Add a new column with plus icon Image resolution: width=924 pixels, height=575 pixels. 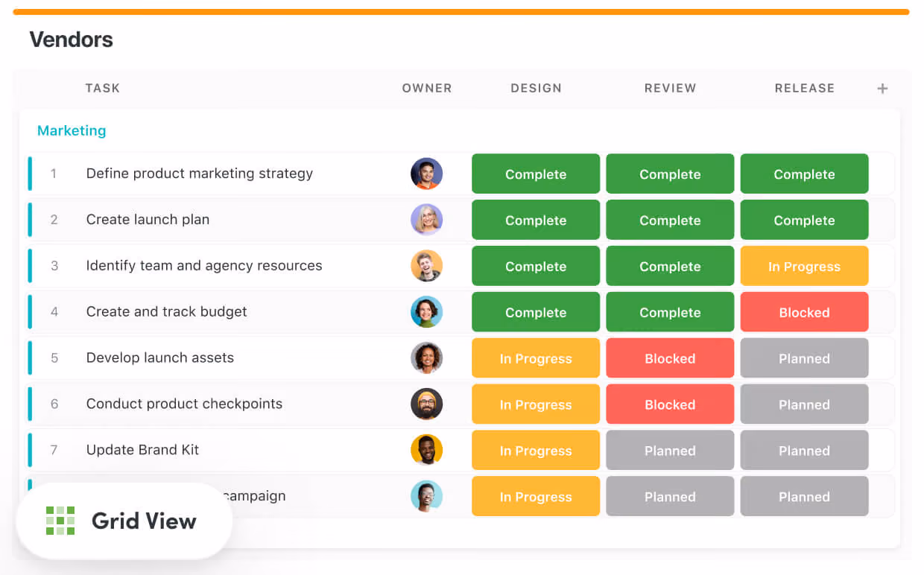point(882,89)
